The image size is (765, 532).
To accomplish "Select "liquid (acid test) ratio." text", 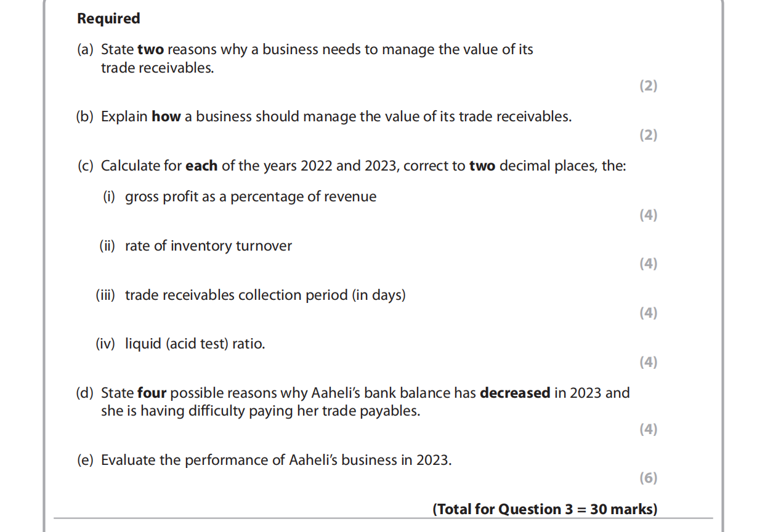I will pos(195,344).
